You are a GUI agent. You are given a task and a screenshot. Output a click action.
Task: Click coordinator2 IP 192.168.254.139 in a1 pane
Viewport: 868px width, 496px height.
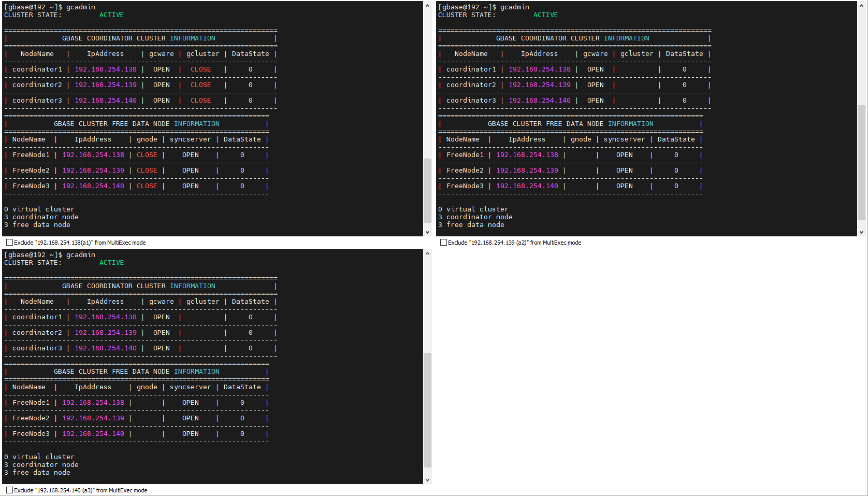pyautogui.click(x=106, y=85)
